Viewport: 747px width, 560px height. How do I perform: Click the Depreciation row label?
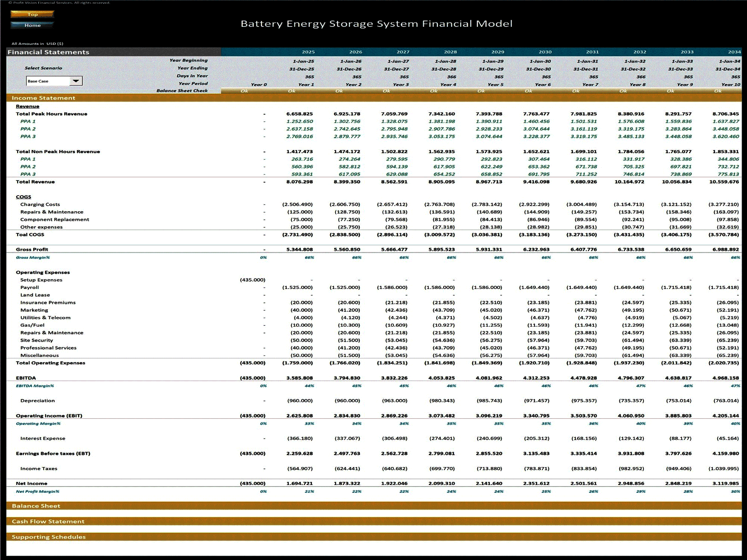coord(37,401)
